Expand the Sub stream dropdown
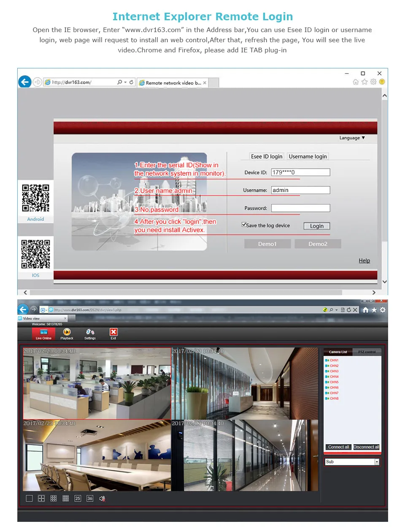 (377, 462)
